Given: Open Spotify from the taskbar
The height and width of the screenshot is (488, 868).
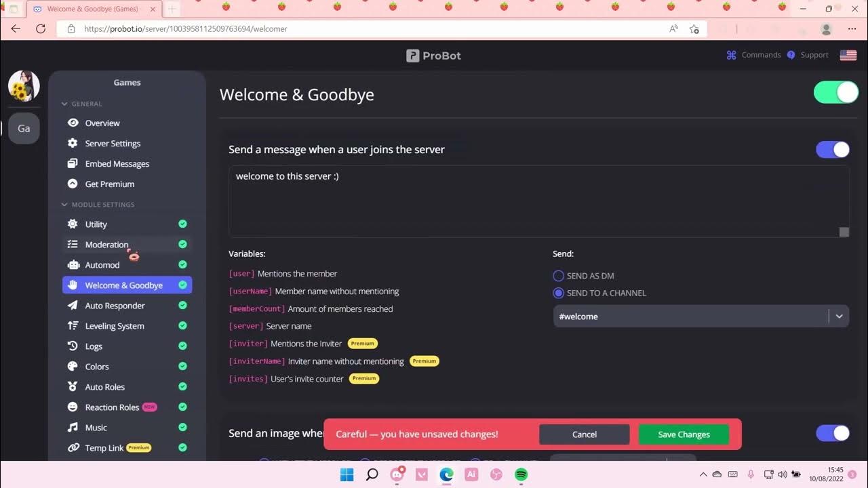Looking at the screenshot, I should pyautogui.click(x=521, y=474).
